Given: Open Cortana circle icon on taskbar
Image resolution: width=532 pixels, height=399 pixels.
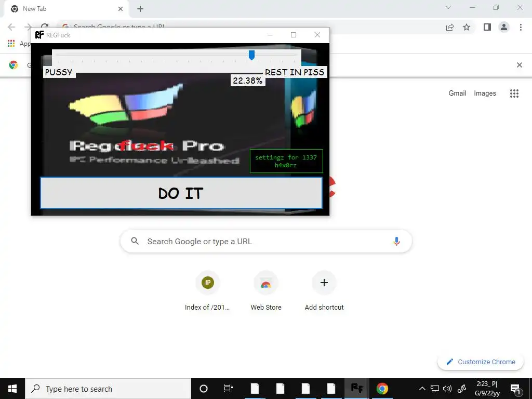Looking at the screenshot, I should pos(204,389).
